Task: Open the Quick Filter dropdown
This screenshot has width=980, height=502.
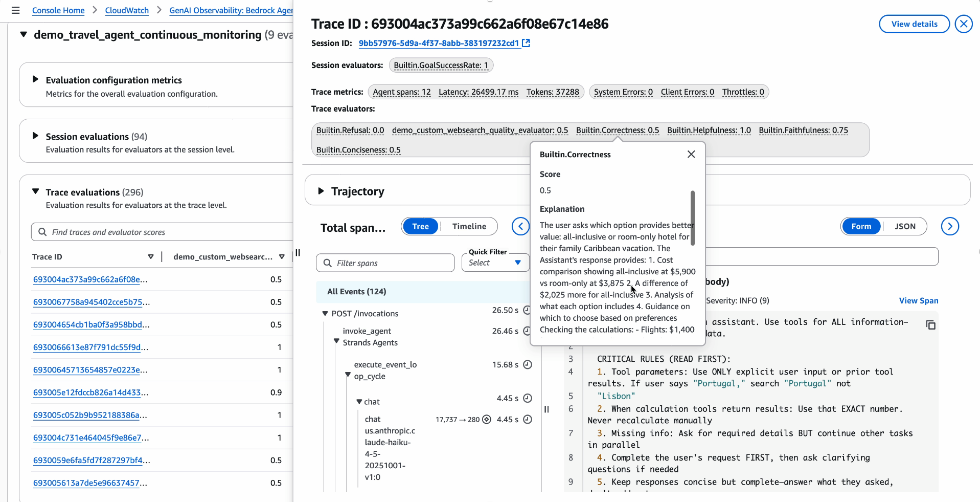Action: (x=494, y=263)
